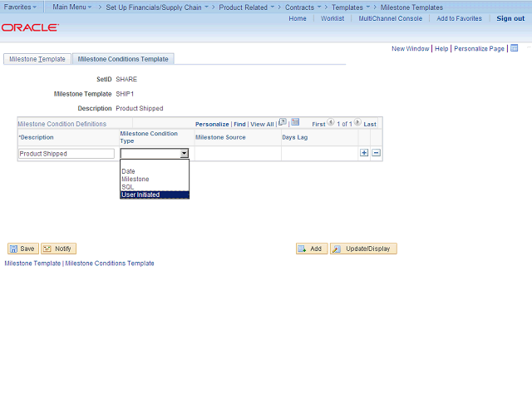
Task: Click Milestone Templates breadcrumb
Action: 411,7
